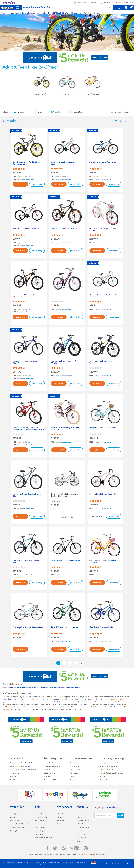Open the hamburger menu next to the Toys R Us logo

(18, 7)
